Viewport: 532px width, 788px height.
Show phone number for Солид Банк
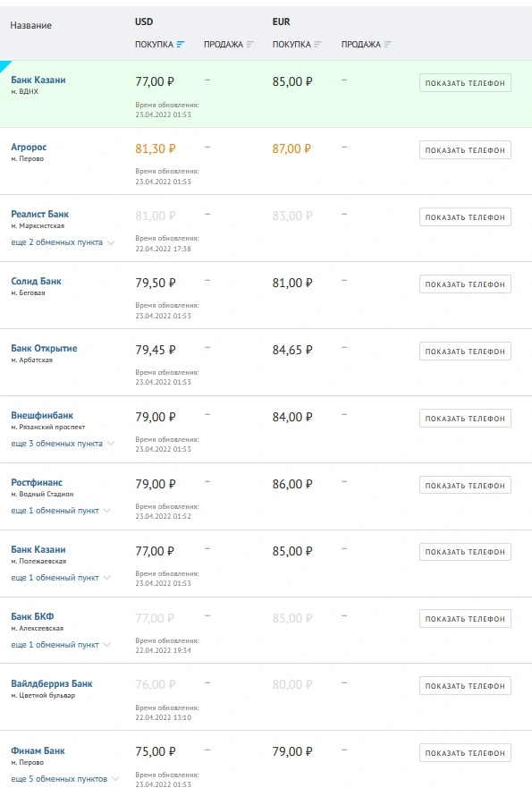coord(465,284)
